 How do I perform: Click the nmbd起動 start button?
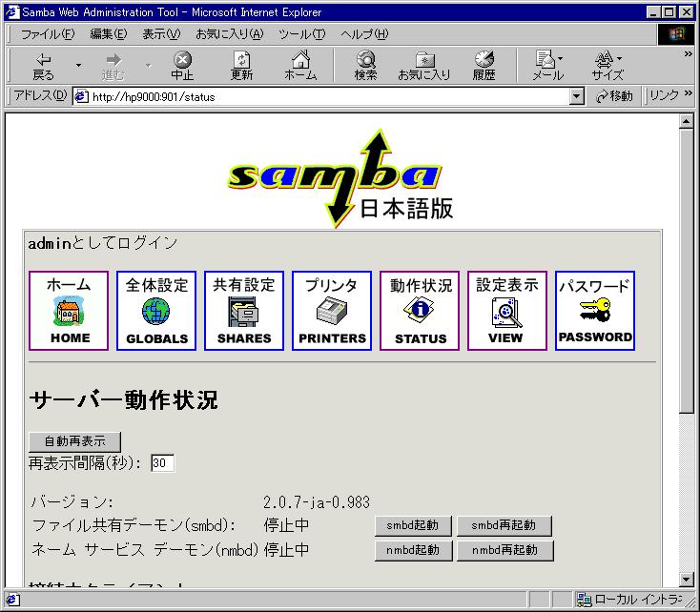point(413,550)
